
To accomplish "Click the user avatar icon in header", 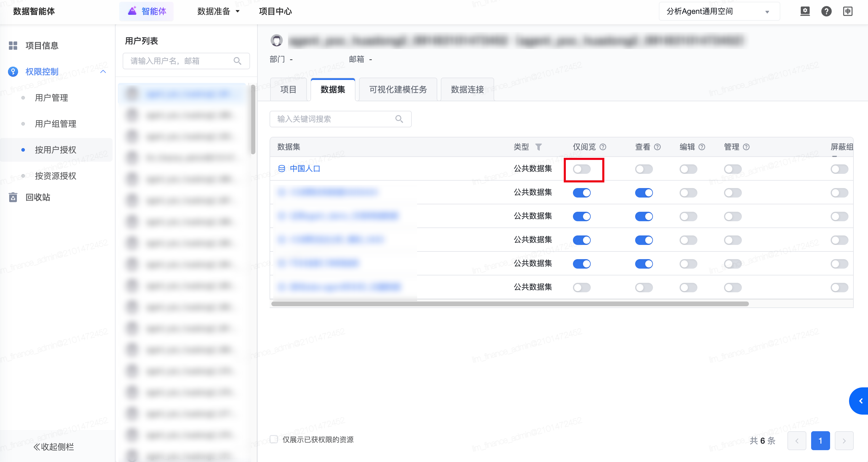I will click(x=277, y=40).
